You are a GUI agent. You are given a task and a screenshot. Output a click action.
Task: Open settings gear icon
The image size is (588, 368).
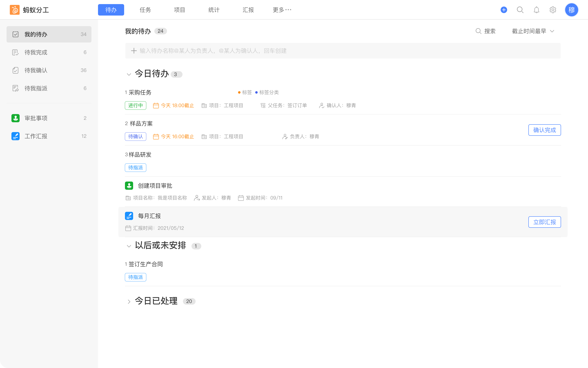[x=553, y=10]
